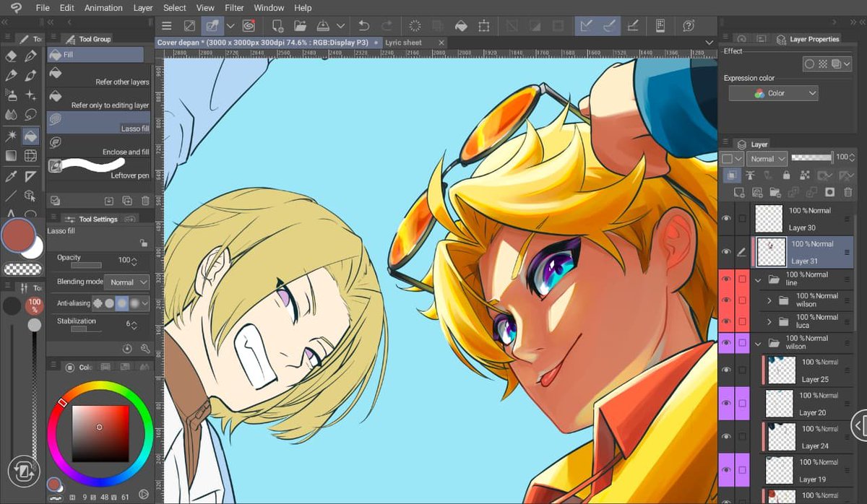Open the File menu
The width and height of the screenshot is (867, 504).
43,8
